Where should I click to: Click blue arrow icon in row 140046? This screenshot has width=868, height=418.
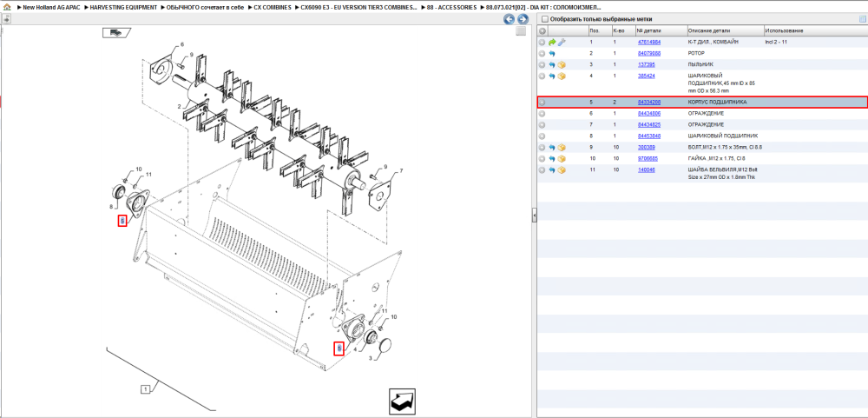pyautogui.click(x=552, y=169)
